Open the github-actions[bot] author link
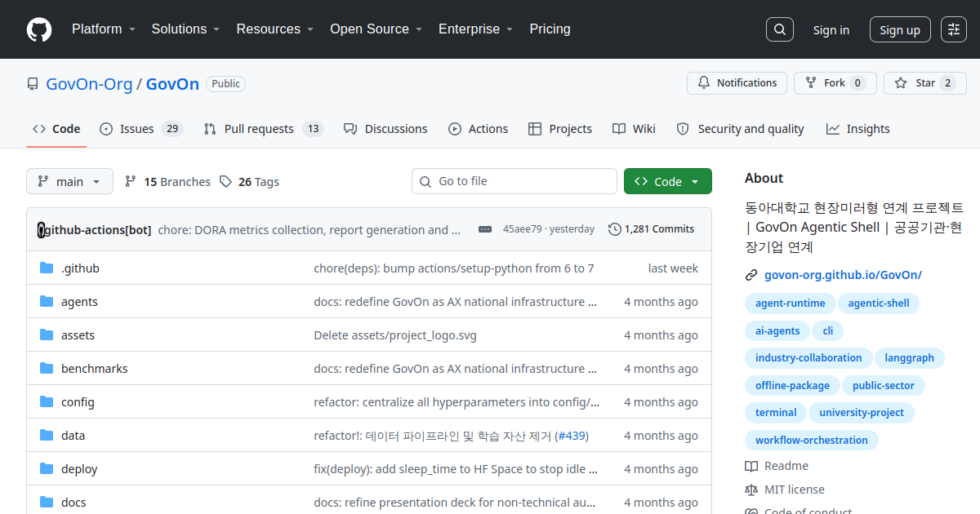The image size is (980, 514). point(96,230)
